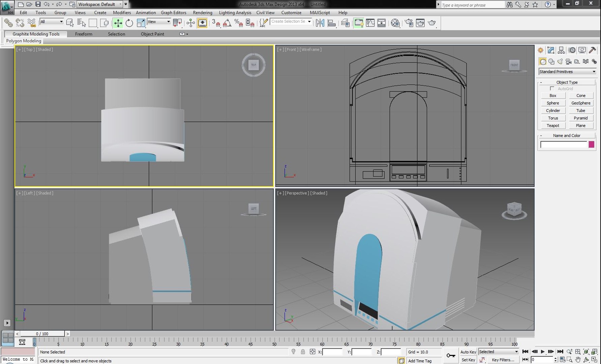Toggle the Angle Snap icon
The width and height of the screenshot is (601, 364).
[227, 23]
